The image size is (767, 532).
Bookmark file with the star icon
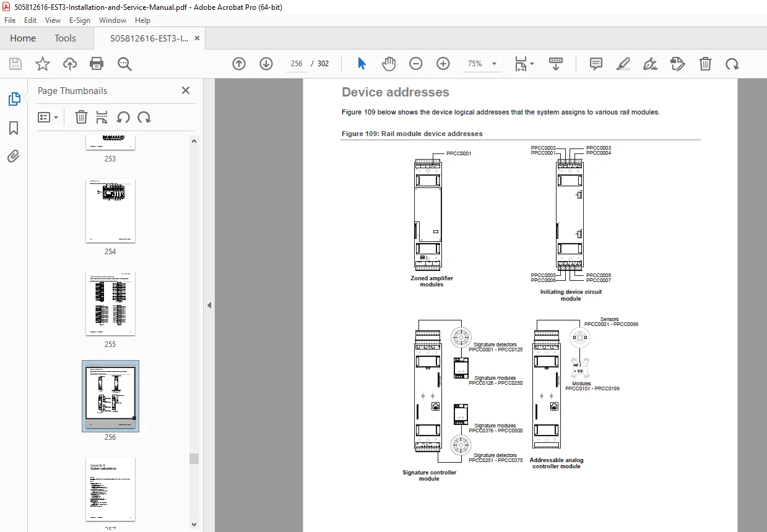pos(43,64)
